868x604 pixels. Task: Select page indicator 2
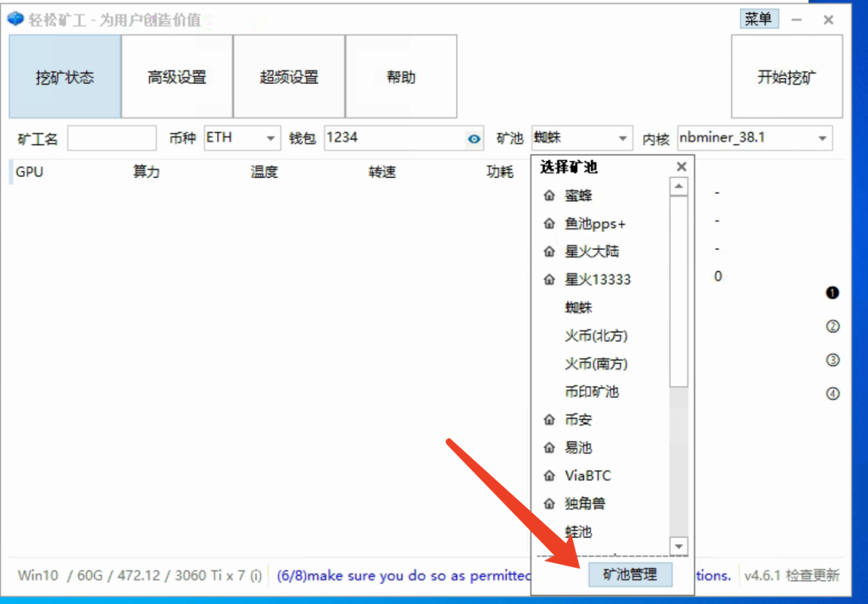(833, 327)
